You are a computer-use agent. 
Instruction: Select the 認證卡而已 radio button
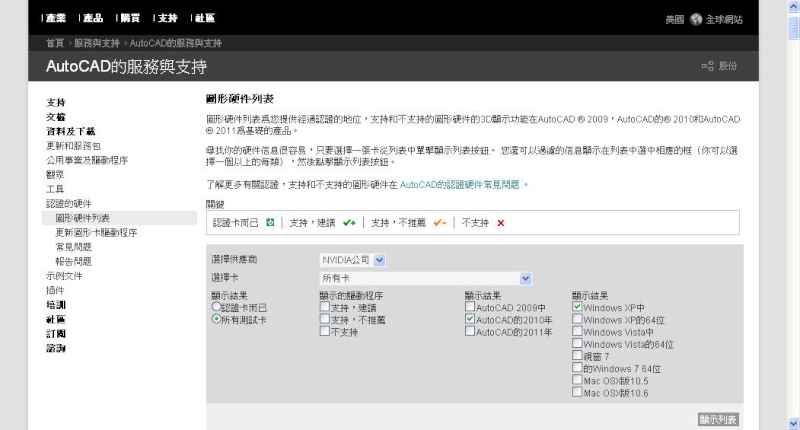[x=216, y=307]
